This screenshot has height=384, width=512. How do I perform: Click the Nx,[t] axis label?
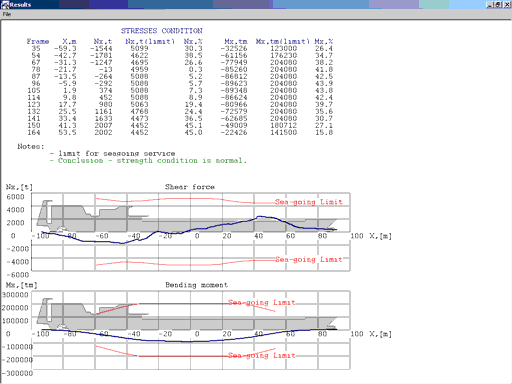pos(19,187)
